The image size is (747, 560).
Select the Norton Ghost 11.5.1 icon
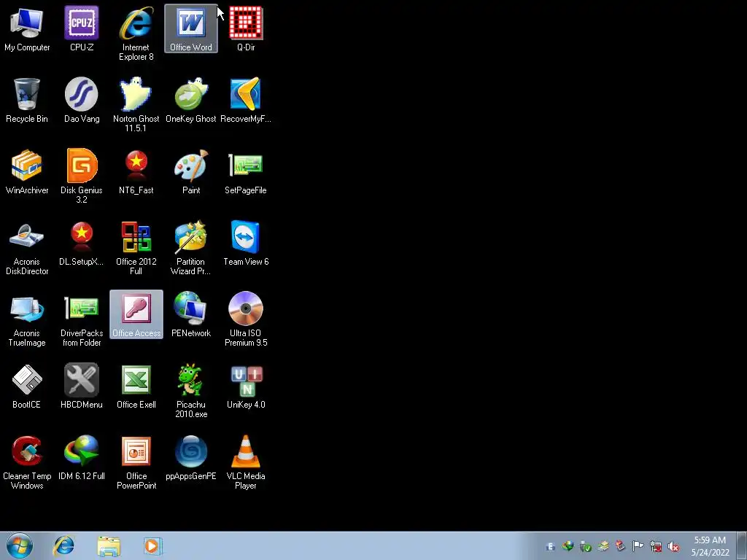(x=136, y=105)
